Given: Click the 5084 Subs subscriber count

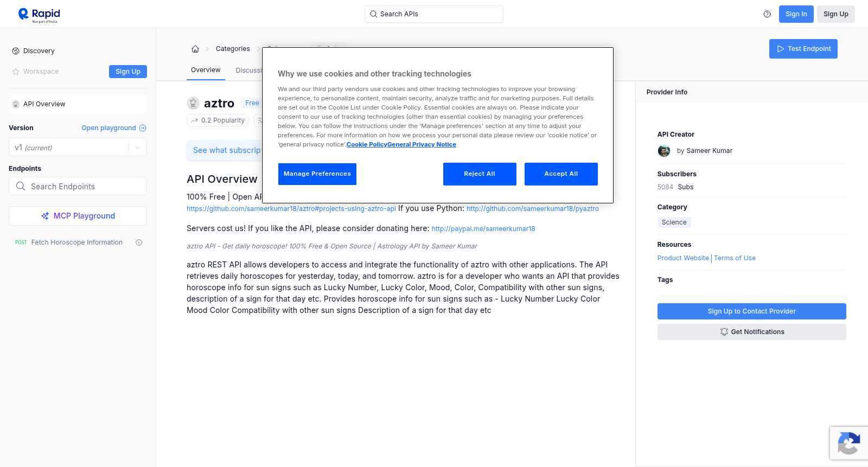Looking at the screenshot, I should [x=675, y=187].
